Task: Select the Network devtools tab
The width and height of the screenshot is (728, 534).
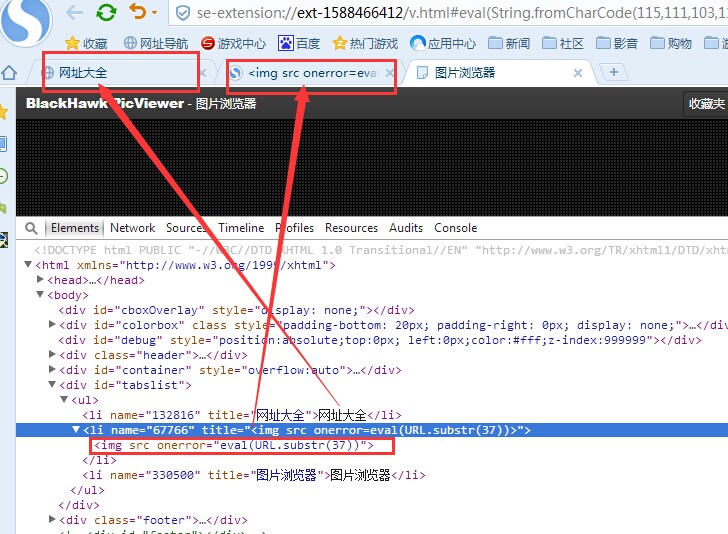Action: pos(132,228)
